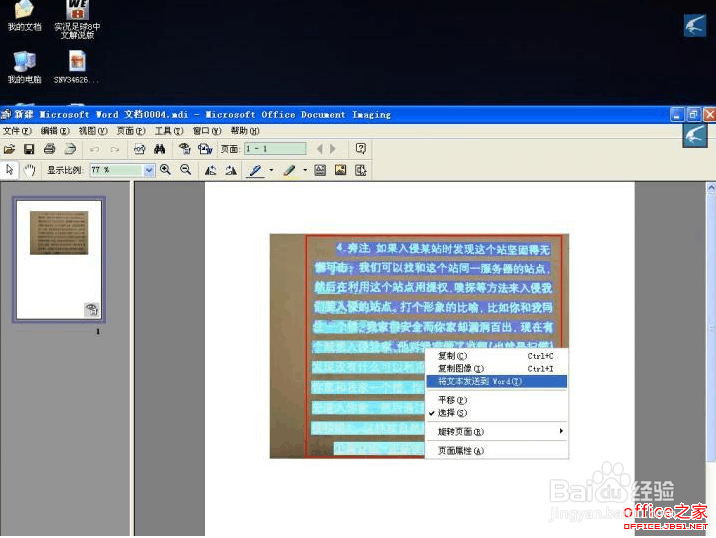Open the 页面(P) menu in menu bar
Image resolution: width=716 pixels, height=538 pixels.
[131, 131]
